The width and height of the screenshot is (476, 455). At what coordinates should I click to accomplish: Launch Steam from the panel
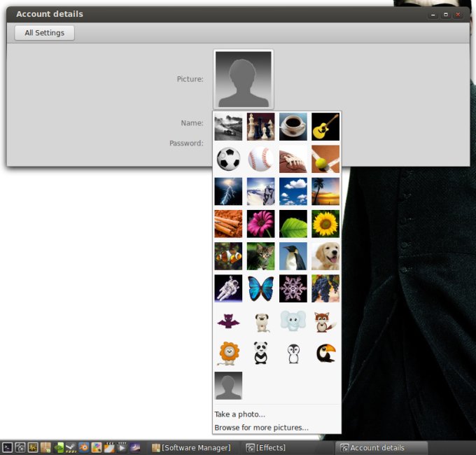[71, 448]
